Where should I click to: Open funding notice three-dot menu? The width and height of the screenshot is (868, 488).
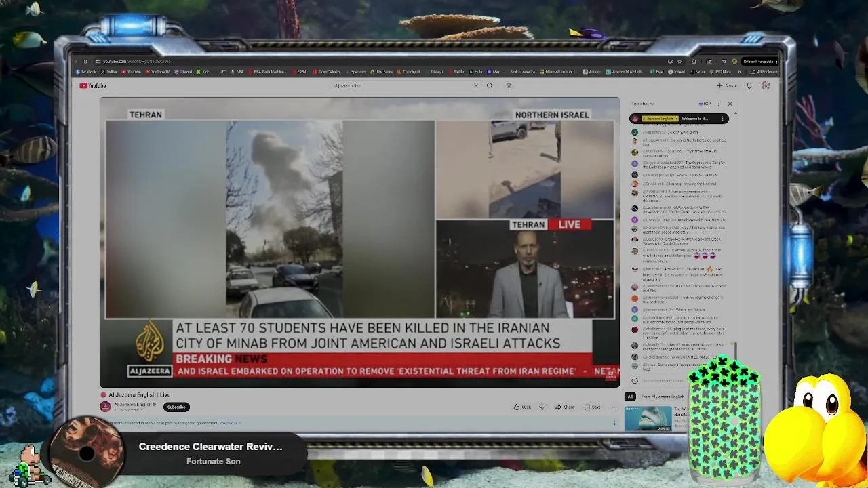point(614,423)
